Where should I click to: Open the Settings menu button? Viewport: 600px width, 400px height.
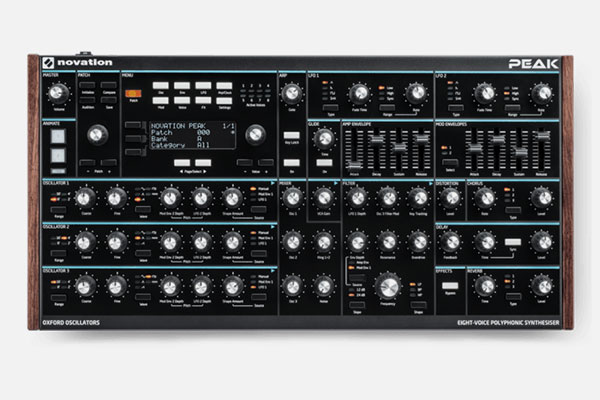click(224, 101)
